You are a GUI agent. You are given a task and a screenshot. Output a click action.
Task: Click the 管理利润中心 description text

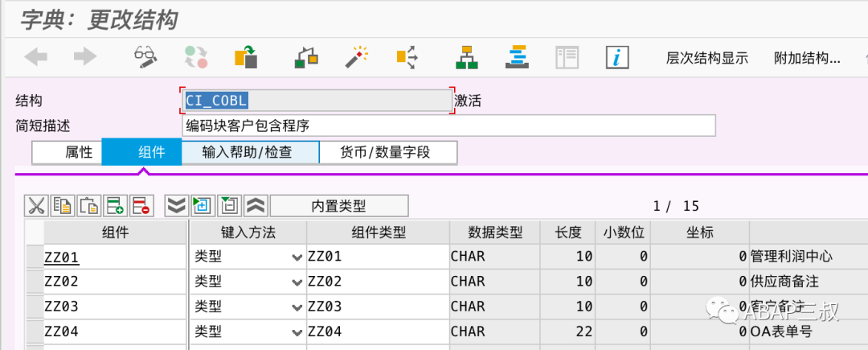coord(791,257)
